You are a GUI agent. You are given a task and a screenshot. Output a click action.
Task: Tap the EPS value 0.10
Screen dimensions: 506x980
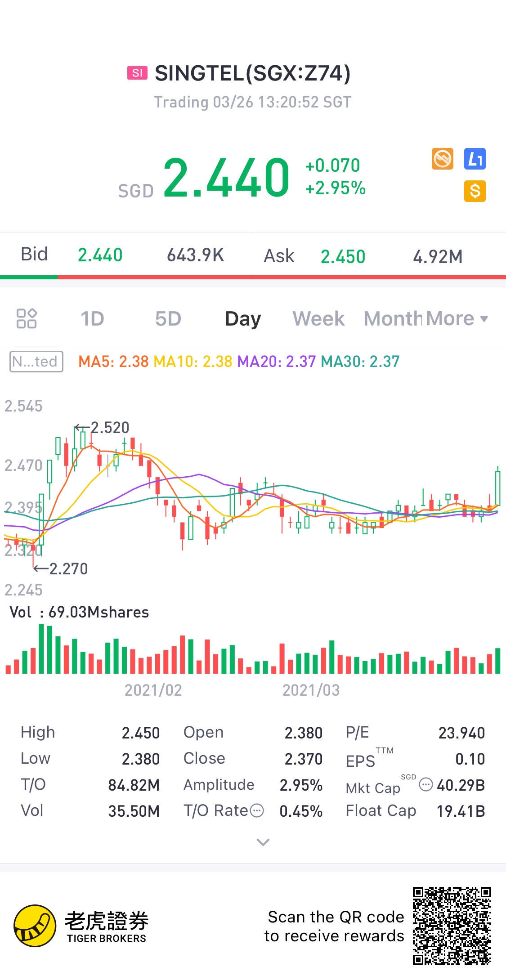pyautogui.click(x=470, y=759)
